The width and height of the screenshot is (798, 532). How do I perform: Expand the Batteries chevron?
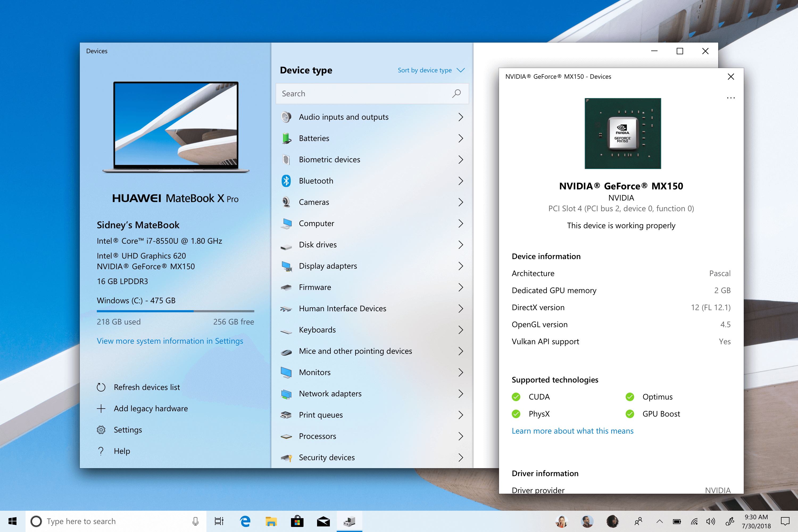tap(460, 138)
